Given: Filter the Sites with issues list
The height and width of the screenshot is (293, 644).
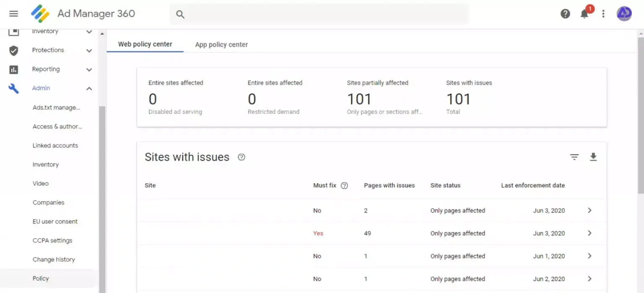Looking at the screenshot, I should click(x=574, y=157).
